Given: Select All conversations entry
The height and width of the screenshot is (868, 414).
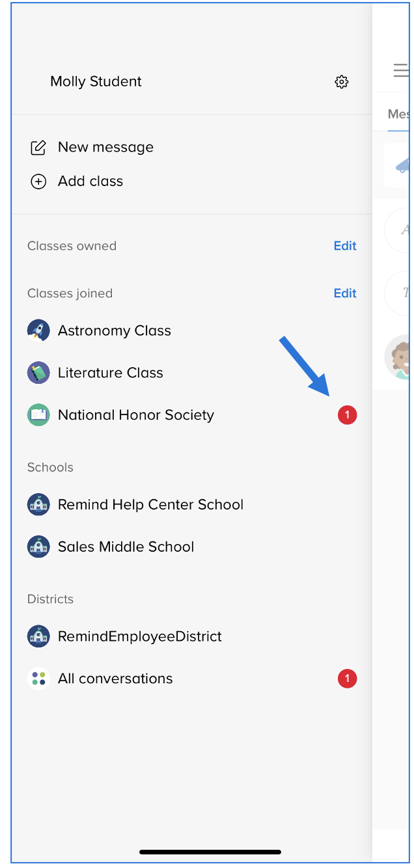Looking at the screenshot, I should 115,679.
